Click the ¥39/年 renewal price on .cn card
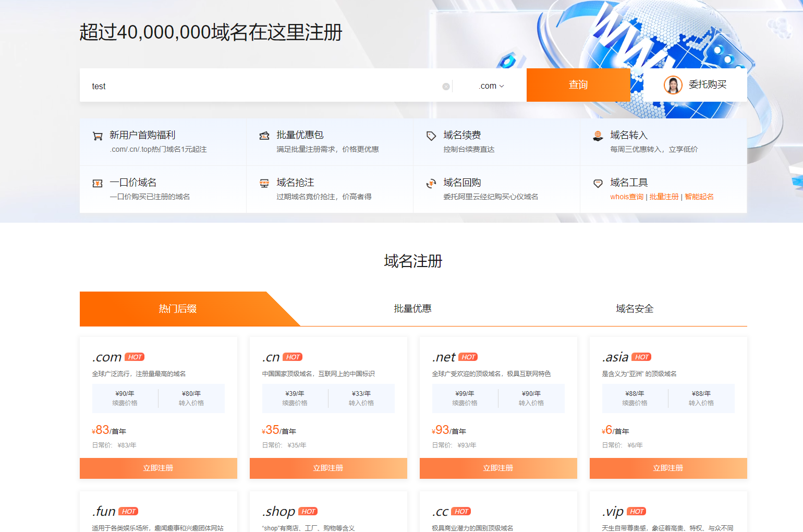This screenshot has height=532, width=803. [x=295, y=394]
